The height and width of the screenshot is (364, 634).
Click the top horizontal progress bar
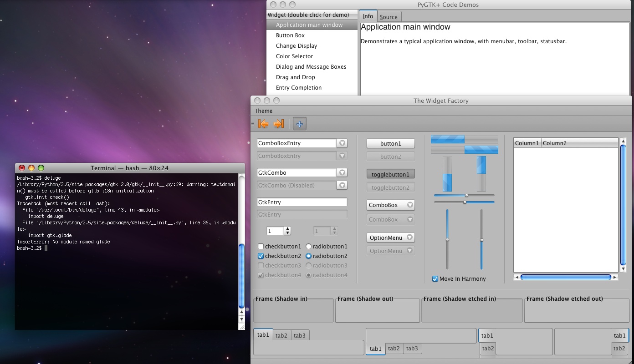[x=465, y=139]
